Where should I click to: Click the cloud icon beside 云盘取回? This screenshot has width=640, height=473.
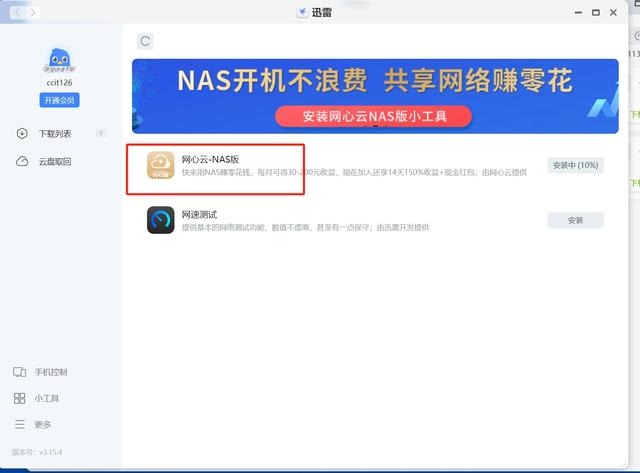click(x=22, y=161)
